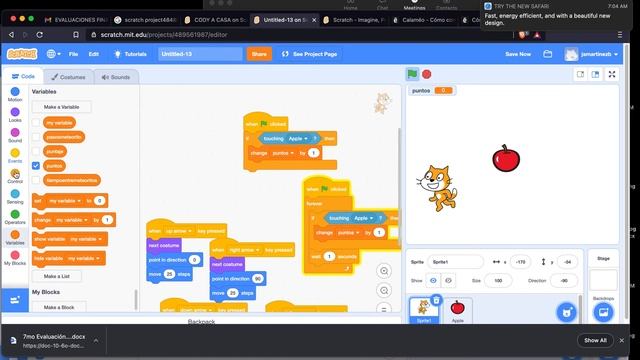The width and height of the screenshot is (640, 360).
Task: Switch to the Costumes tab
Action: point(68,77)
